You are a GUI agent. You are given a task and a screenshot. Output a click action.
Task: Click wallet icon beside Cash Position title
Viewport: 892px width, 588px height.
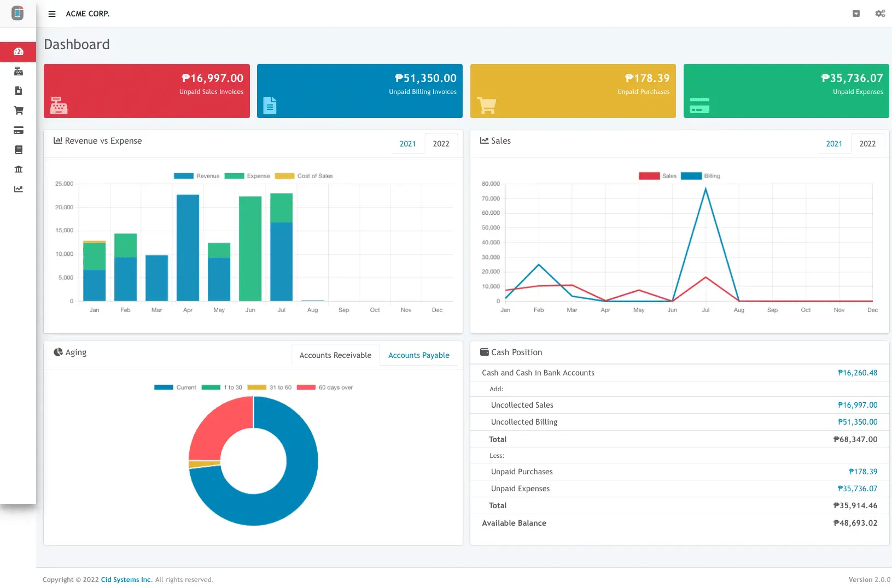click(x=485, y=352)
